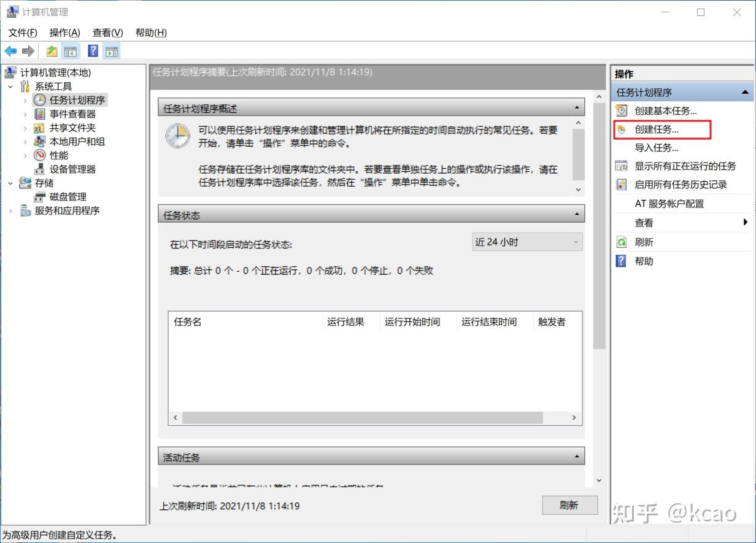The image size is (756, 543).
Task: Open the 近 24 小时 time range dropdown
Action: [x=527, y=242]
